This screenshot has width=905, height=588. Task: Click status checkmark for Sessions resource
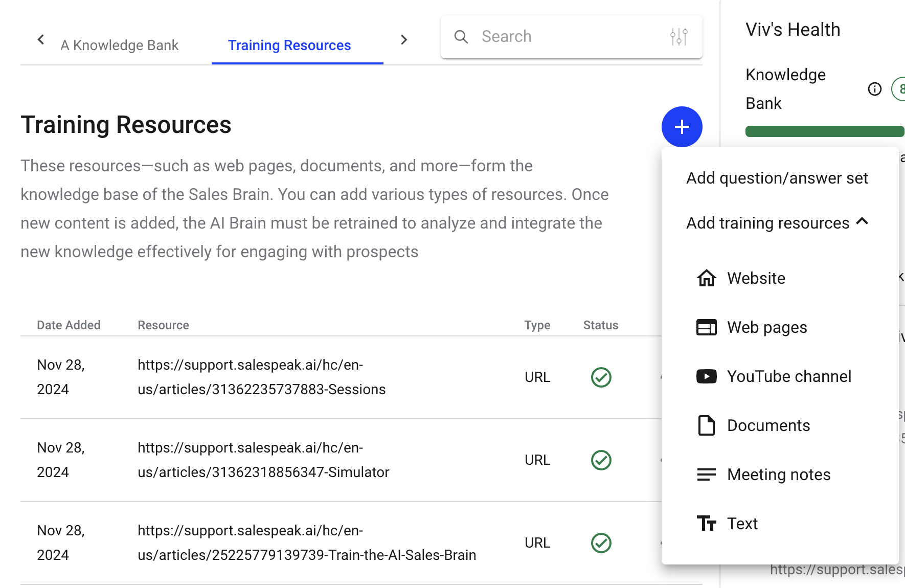(x=601, y=377)
